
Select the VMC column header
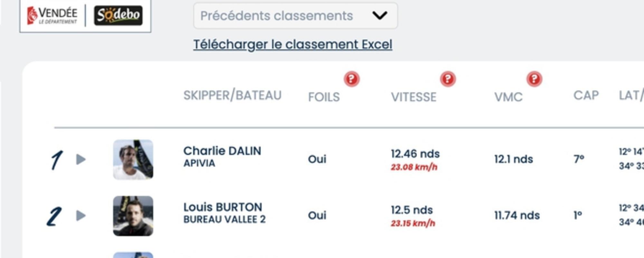[508, 97]
